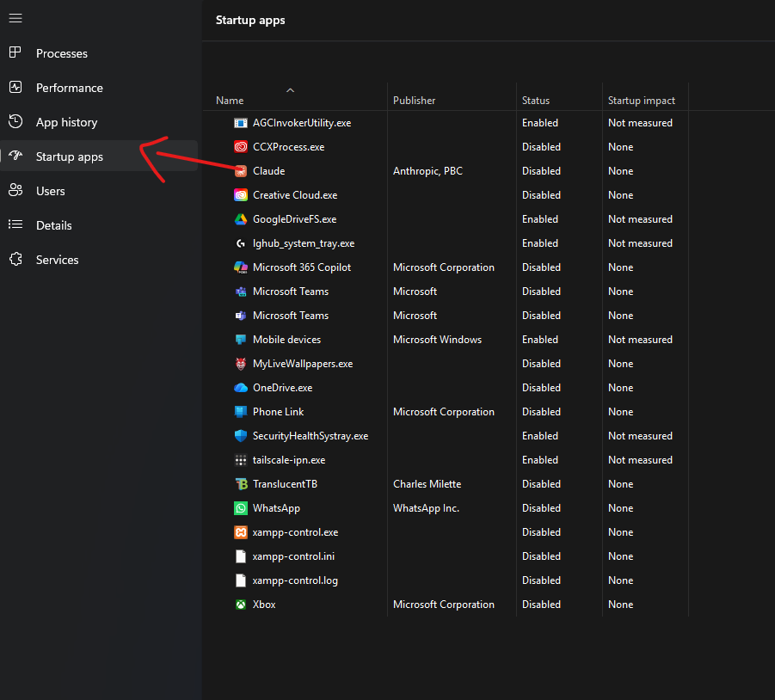Click Microsoft Corporation publisher of Phone Link
This screenshot has width=775, height=700.
[443, 412]
